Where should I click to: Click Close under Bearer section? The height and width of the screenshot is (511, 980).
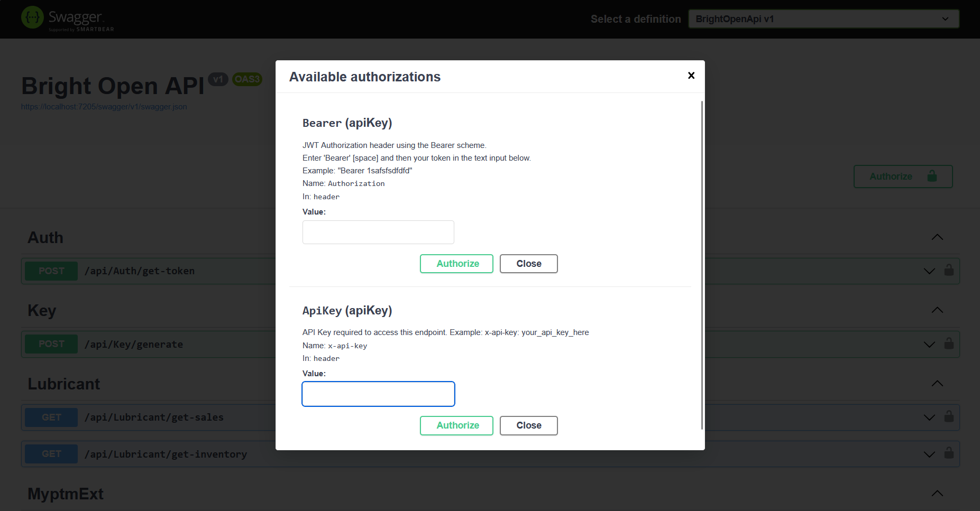tap(529, 264)
